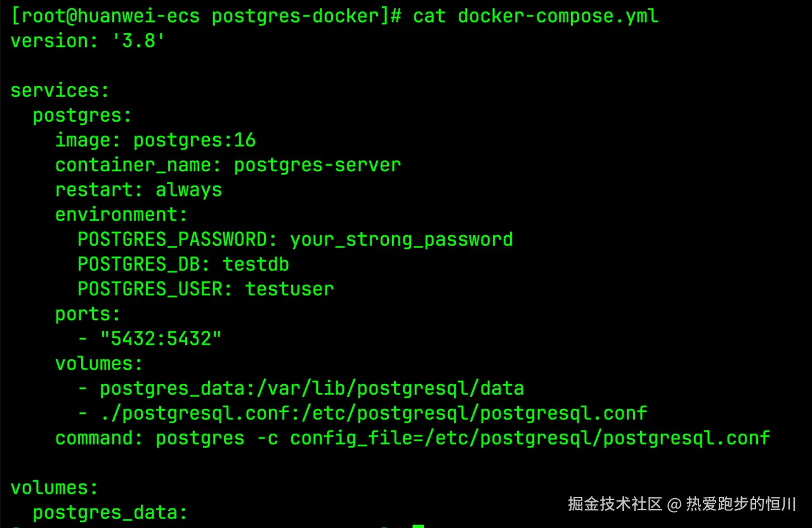
Task: Click the 掘金技术社区 watermark text
Action: 615,505
